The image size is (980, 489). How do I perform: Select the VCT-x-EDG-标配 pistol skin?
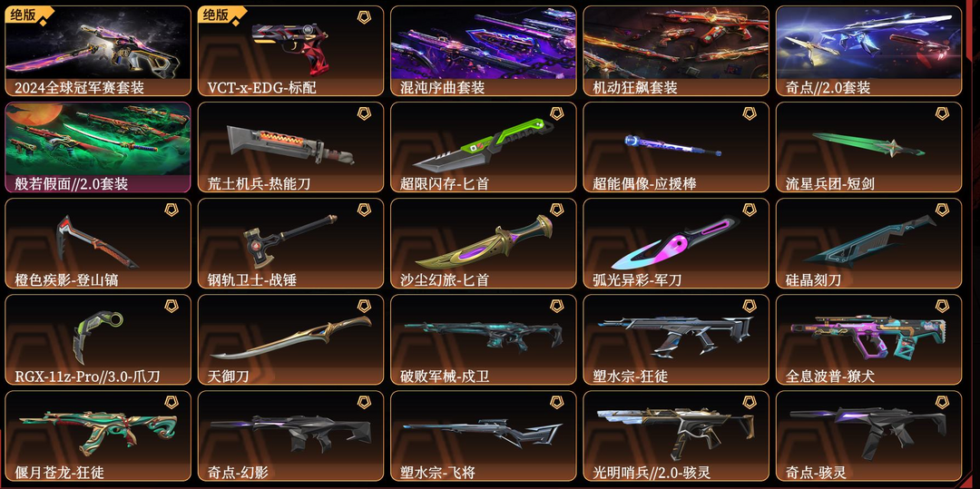click(290, 51)
